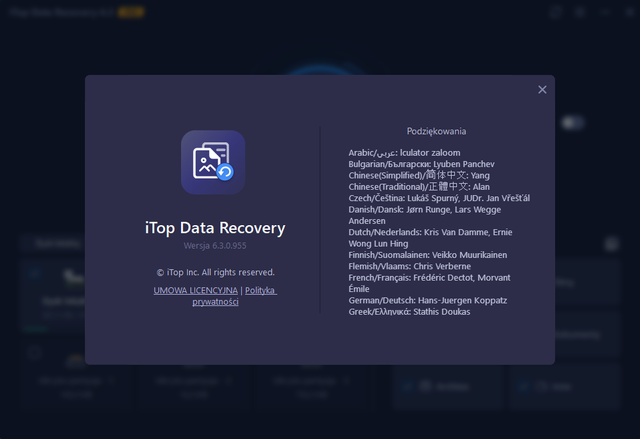
Task: Select the Chinese(Traditional) Alan line
Action: [419, 187]
